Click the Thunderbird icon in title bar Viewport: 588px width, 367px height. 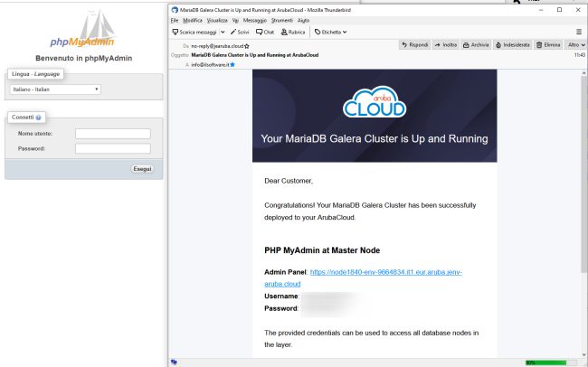click(175, 10)
